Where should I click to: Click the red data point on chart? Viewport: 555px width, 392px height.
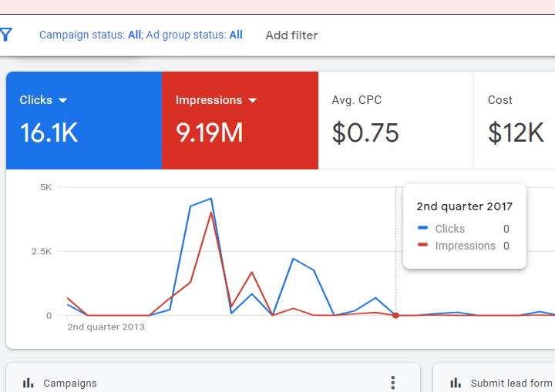click(x=395, y=315)
